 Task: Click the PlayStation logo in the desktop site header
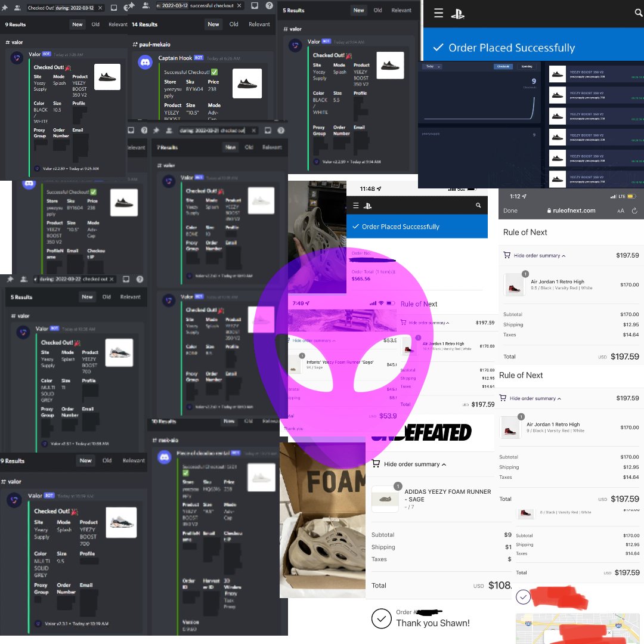pyautogui.click(x=457, y=14)
